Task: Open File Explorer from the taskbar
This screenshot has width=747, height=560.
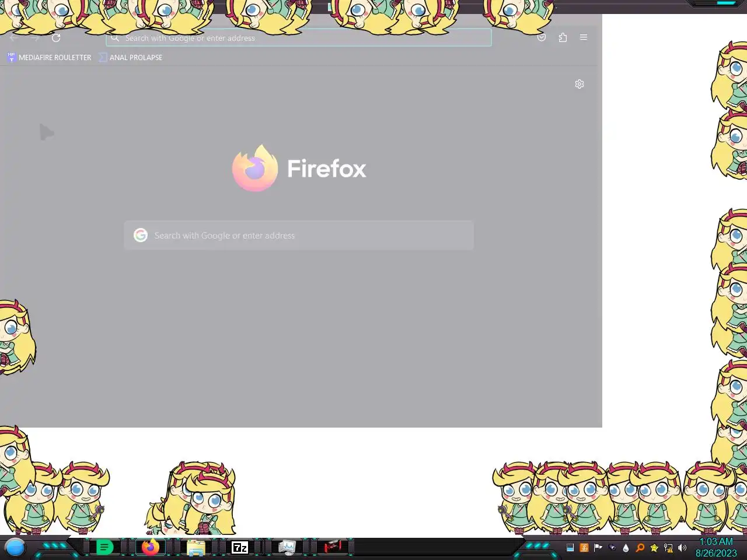Action: [x=196, y=547]
